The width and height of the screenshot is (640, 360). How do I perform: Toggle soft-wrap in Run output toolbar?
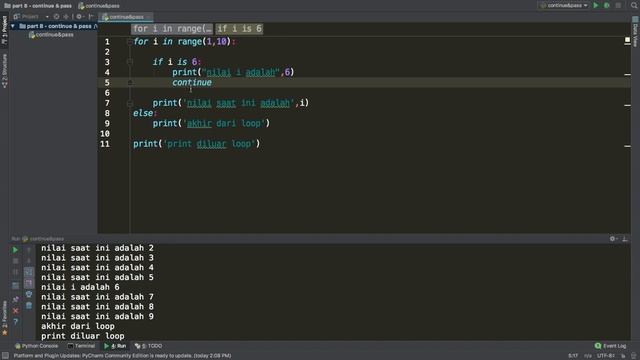pyautogui.click(x=29, y=272)
